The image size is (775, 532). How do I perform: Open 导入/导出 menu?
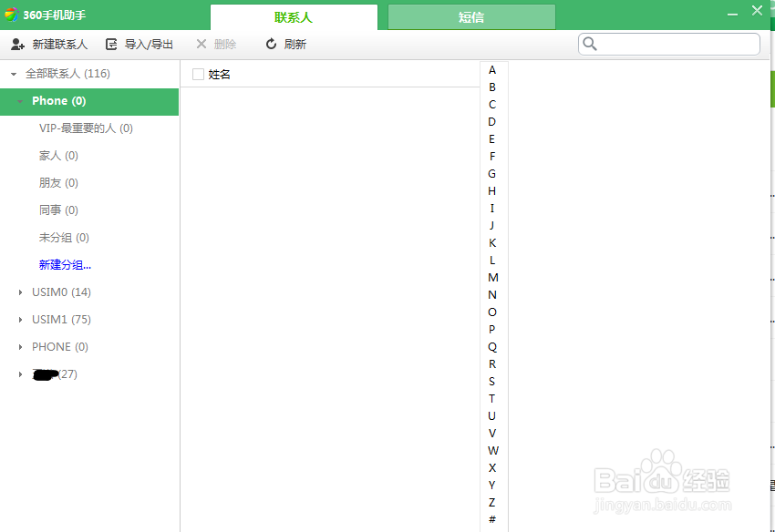tap(149, 45)
